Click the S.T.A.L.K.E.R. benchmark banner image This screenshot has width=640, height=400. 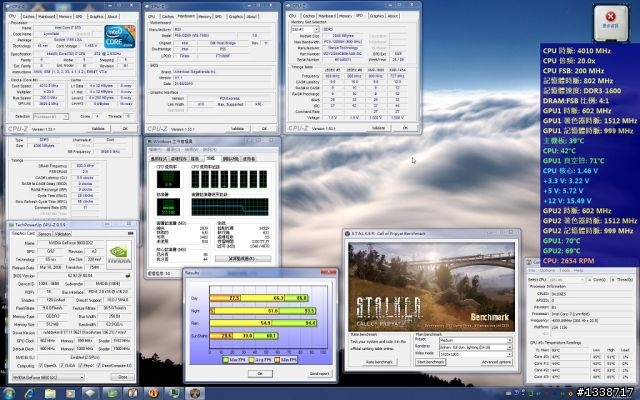coord(431,287)
